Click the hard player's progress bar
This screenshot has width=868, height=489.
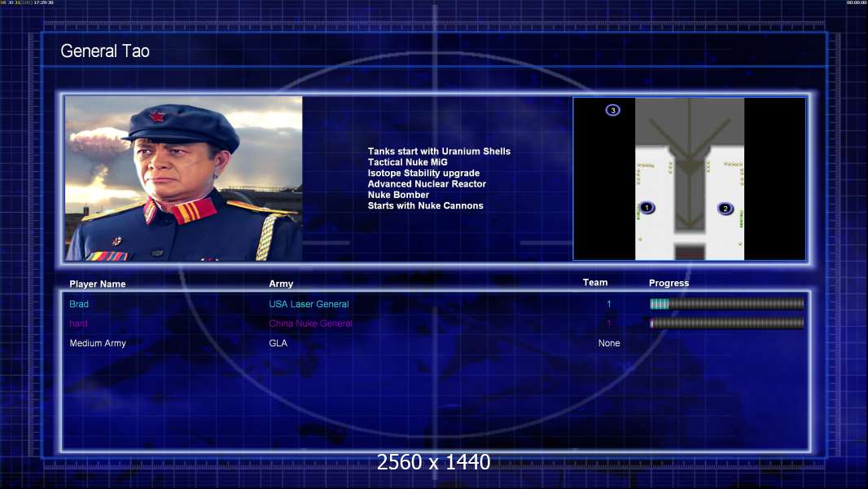[x=727, y=323]
